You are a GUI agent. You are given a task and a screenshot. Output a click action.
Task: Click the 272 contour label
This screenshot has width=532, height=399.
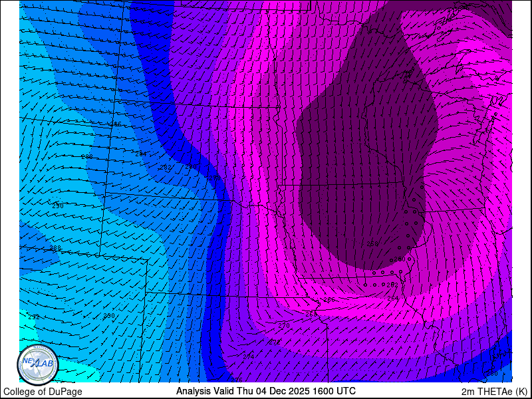(x=275, y=342)
